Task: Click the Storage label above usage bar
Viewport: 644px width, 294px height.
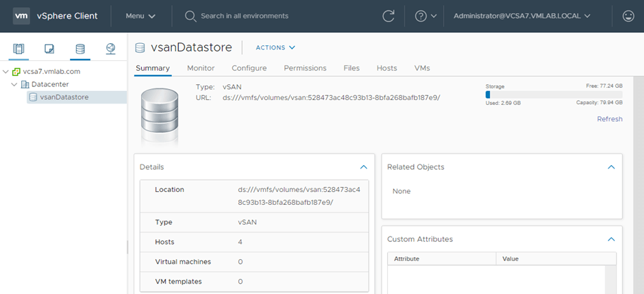Action: pos(495,86)
